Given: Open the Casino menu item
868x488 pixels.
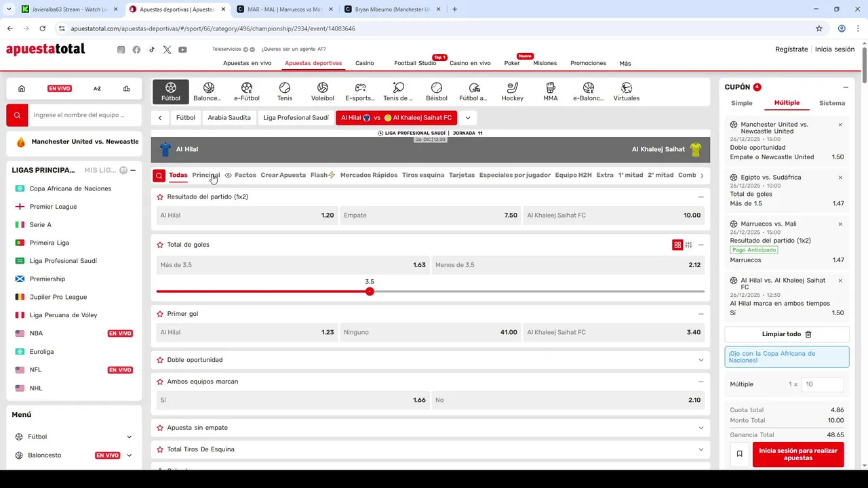Looking at the screenshot, I should [x=365, y=63].
